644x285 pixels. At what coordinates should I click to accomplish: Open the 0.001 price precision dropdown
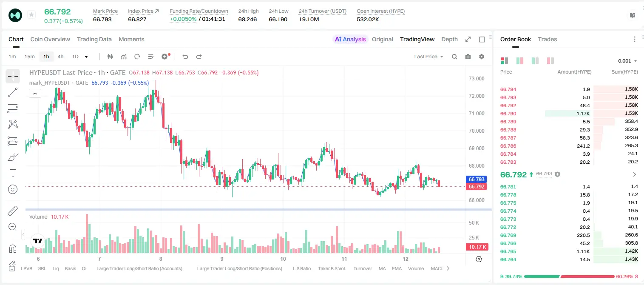click(x=627, y=61)
